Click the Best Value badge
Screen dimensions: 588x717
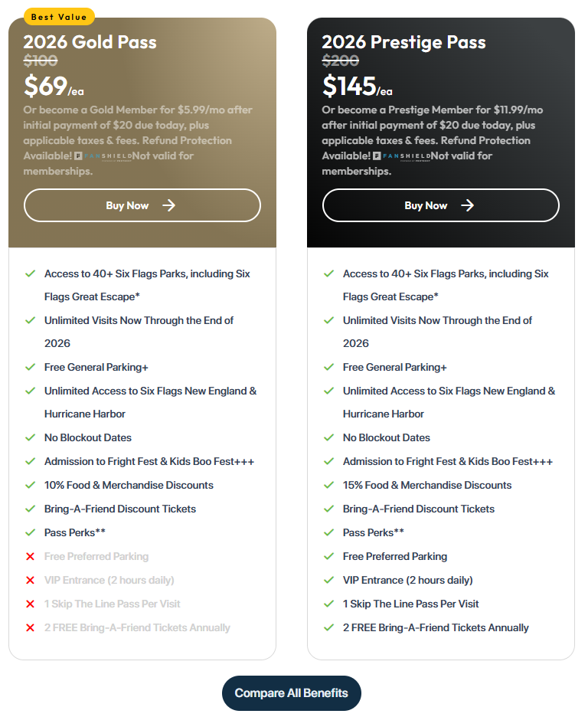[x=59, y=17]
